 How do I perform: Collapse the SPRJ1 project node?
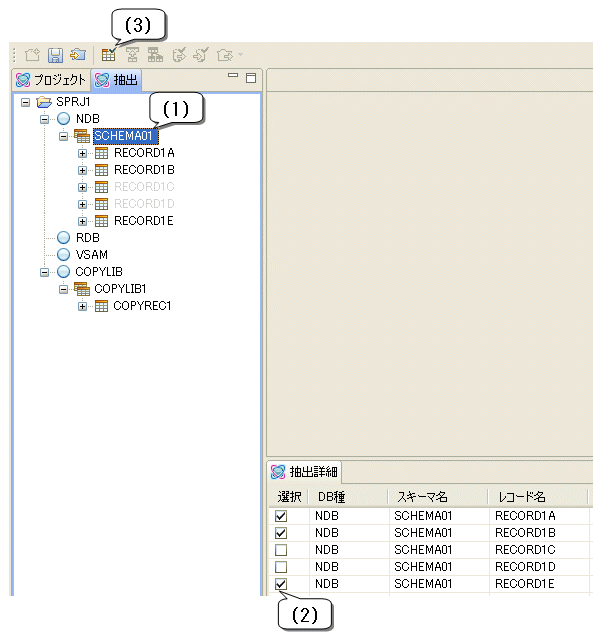point(26,102)
